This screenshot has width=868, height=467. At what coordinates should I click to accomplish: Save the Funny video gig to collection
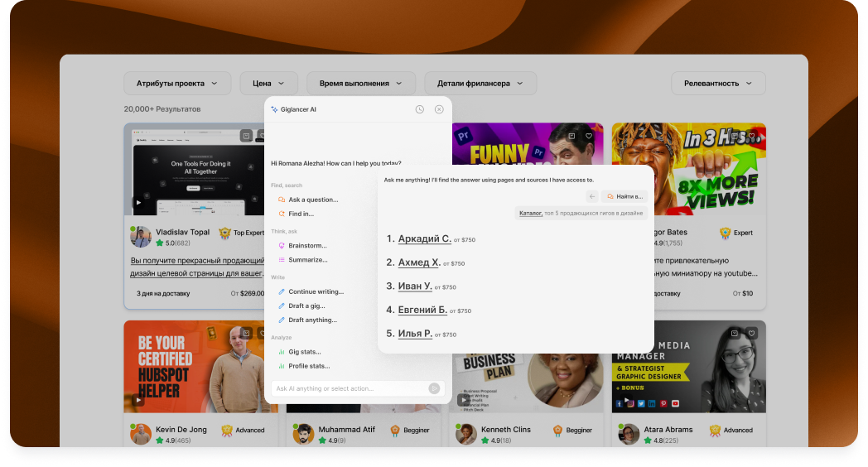[x=571, y=136]
